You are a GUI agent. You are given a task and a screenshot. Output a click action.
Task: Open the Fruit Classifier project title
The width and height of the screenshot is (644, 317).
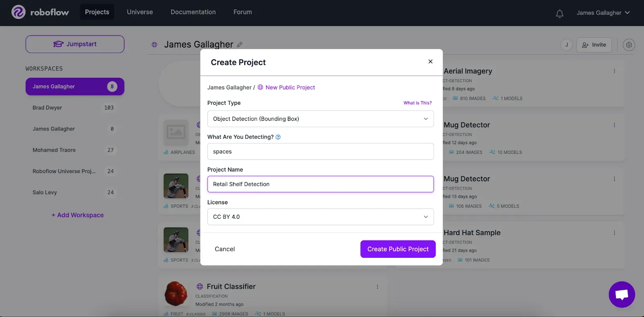click(231, 286)
